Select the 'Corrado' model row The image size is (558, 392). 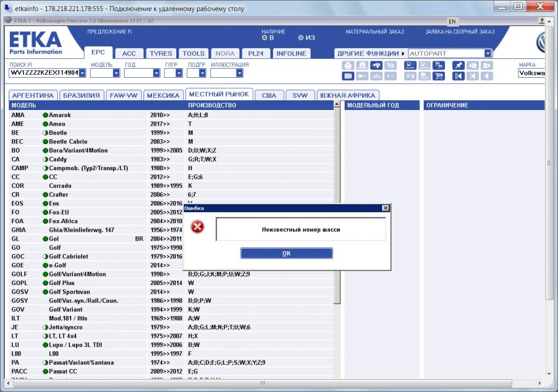[171, 186]
